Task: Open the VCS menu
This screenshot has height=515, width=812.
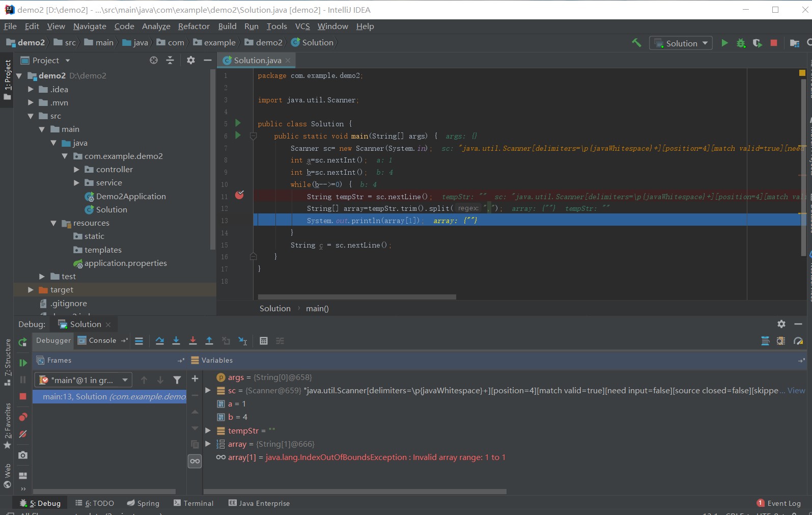Action: click(x=302, y=26)
